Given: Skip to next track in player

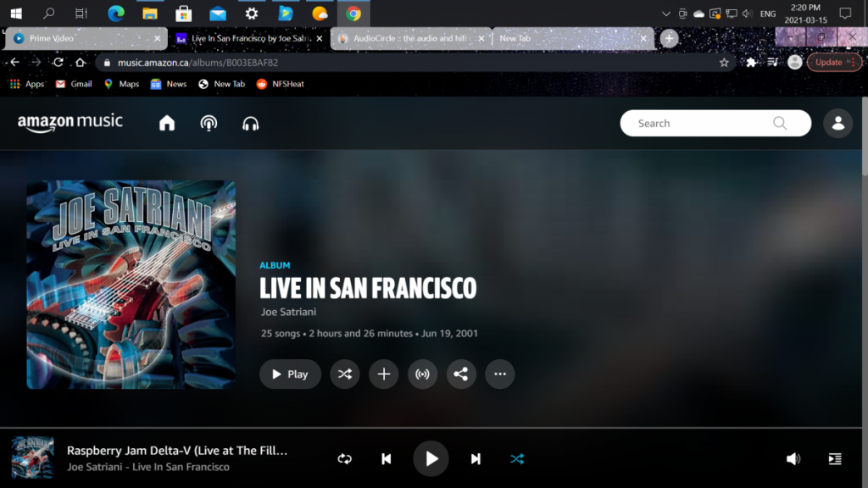Looking at the screenshot, I should pyautogui.click(x=476, y=459).
